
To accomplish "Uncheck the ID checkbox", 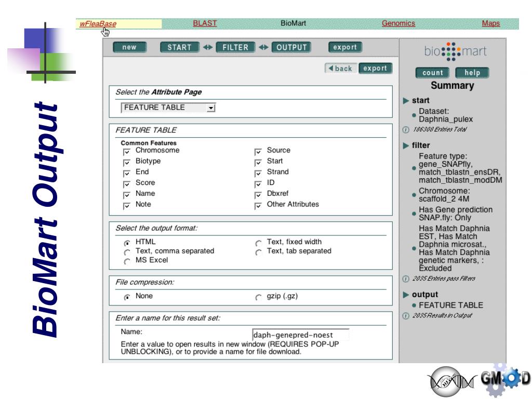I will click(258, 184).
